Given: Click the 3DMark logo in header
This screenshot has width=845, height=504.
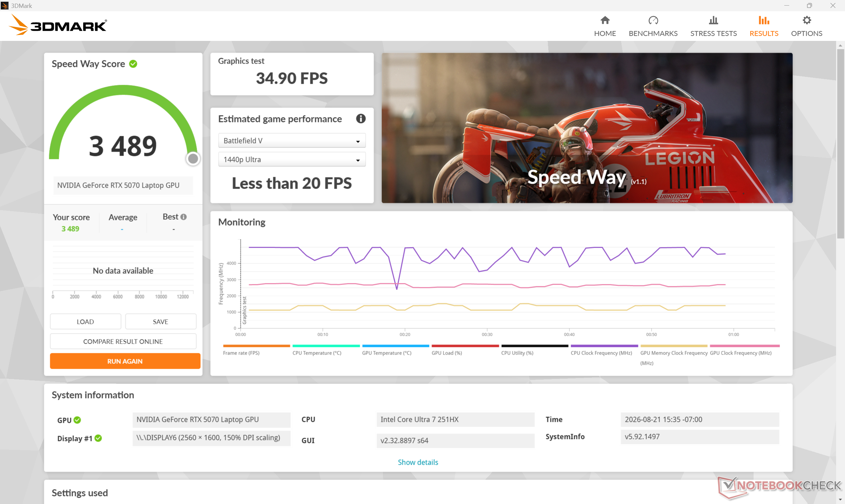Looking at the screenshot, I should point(58,24).
